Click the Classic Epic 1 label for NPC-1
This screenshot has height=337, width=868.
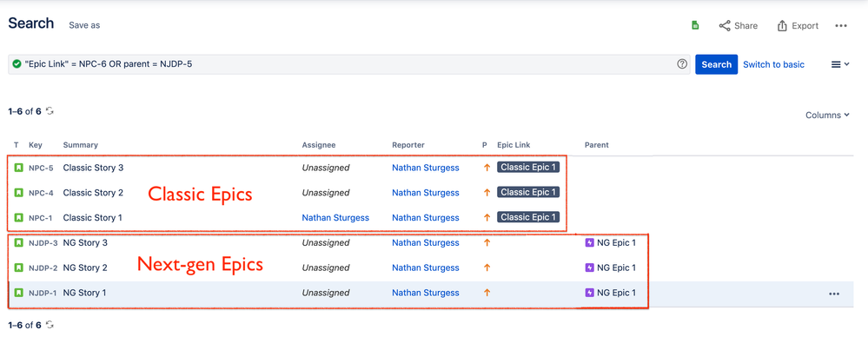coord(528,217)
